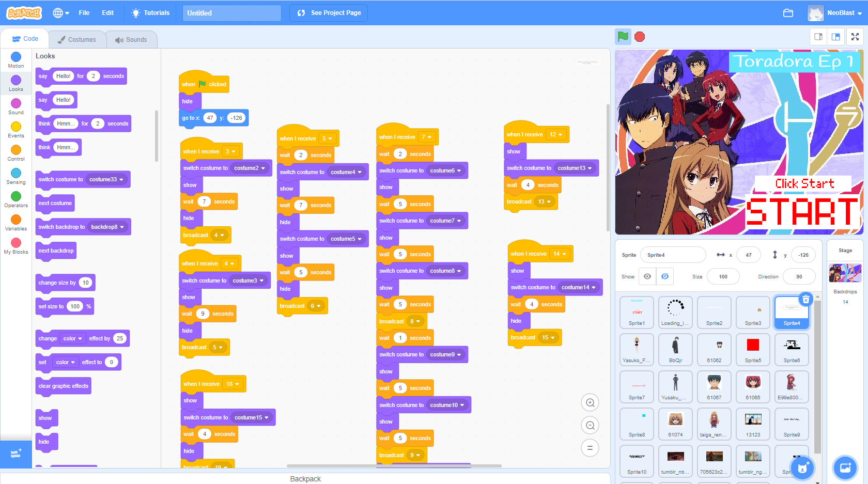Select the Sprite1 thumbnail

point(637,313)
